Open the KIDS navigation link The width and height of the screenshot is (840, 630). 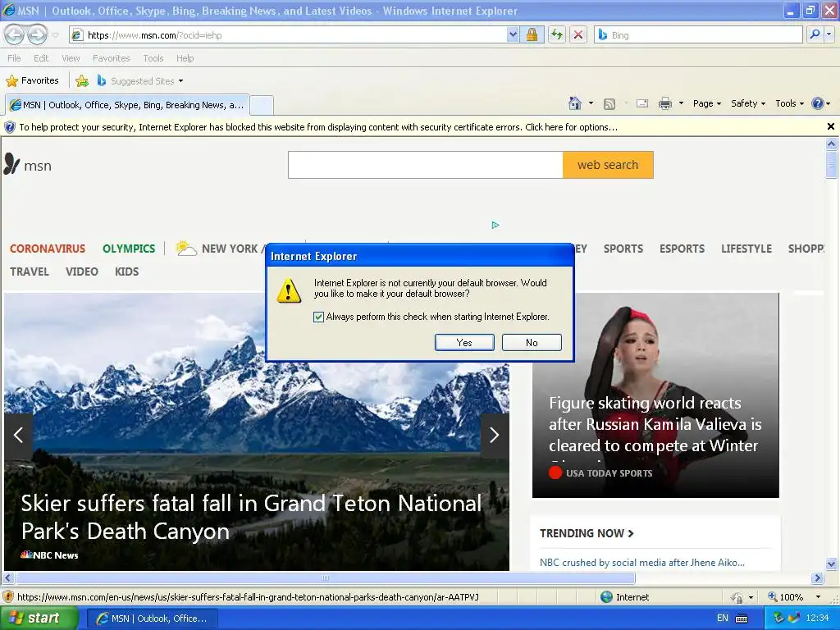coord(126,272)
